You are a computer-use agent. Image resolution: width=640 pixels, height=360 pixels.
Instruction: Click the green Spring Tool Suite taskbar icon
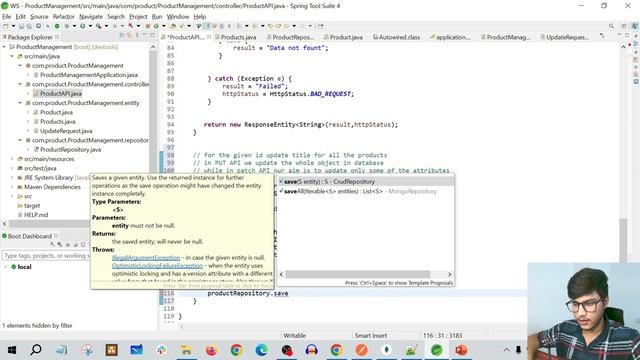tap(436, 350)
